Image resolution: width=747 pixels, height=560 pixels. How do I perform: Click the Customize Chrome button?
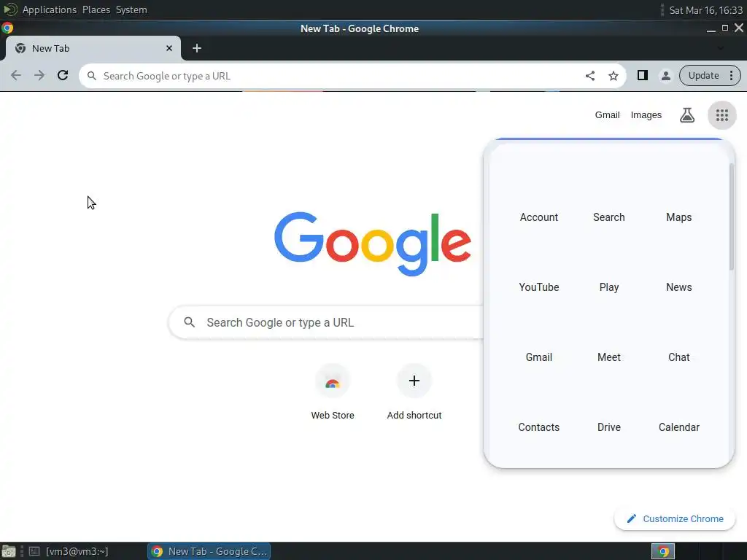pos(674,518)
